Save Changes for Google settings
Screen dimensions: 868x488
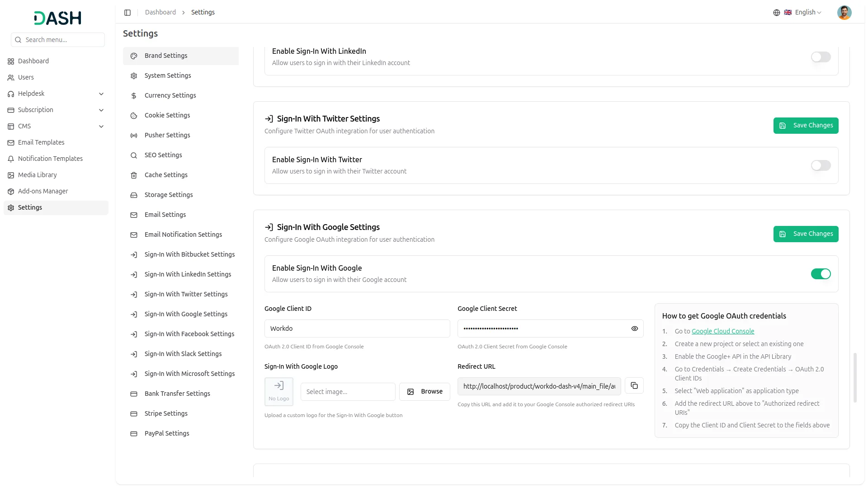click(x=806, y=234)
